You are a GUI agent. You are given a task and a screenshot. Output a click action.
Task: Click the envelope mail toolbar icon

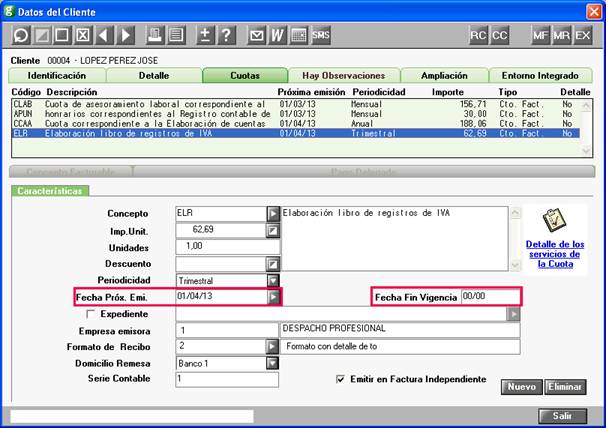[257, 36]
